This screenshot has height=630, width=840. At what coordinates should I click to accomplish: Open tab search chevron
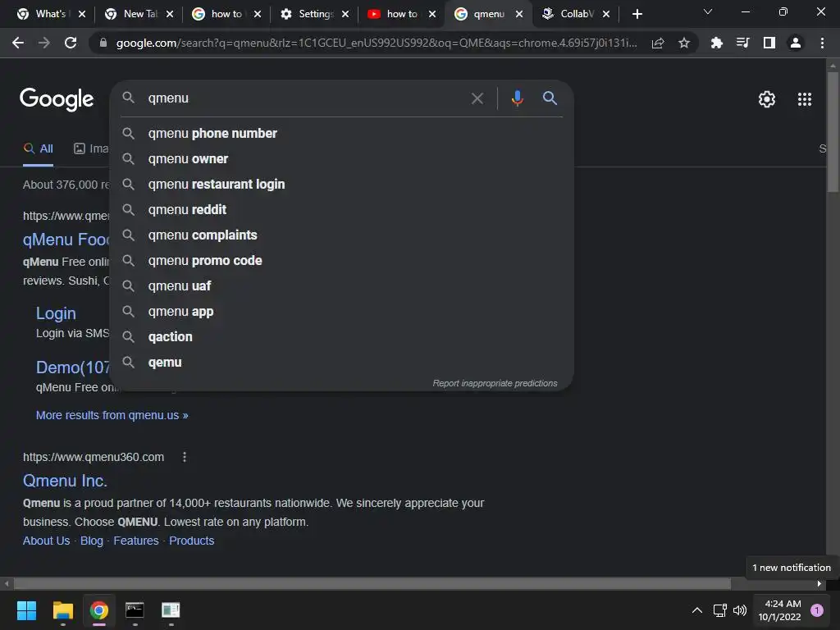pos(708,11)
